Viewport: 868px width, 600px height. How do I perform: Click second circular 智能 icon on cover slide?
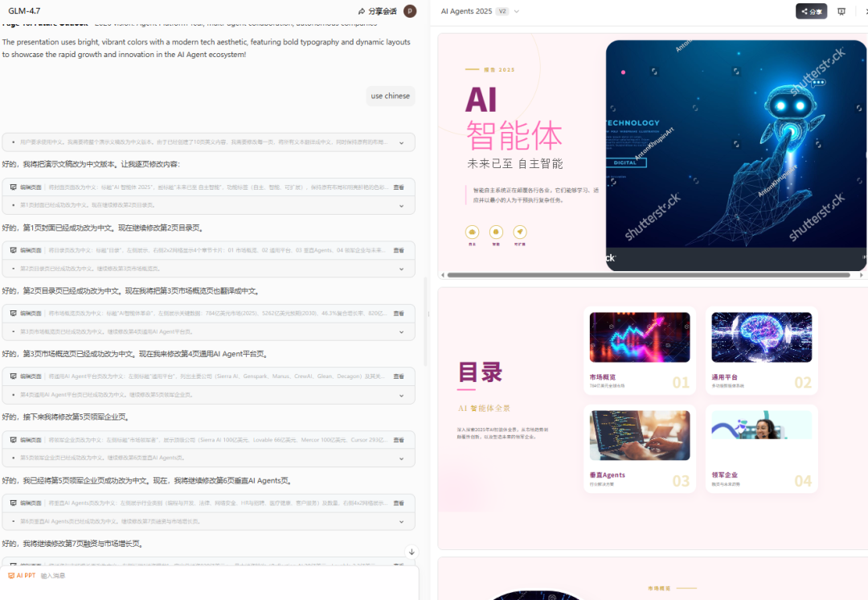(496, 232)
